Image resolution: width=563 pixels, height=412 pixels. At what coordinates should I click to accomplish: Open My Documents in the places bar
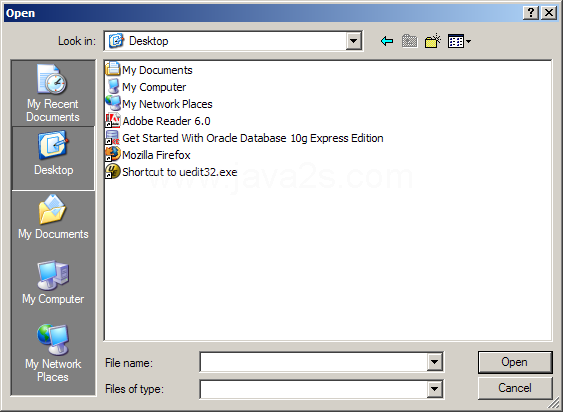click(53, 217)
